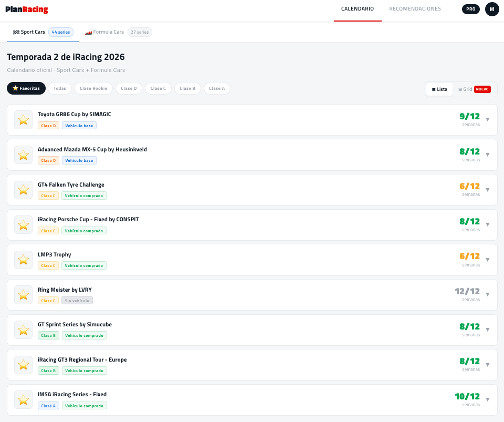Click Clase A tag on IMSA row
Image resolution: width=504 pixels, height=422 pixels.
click(x=48, y=406)
